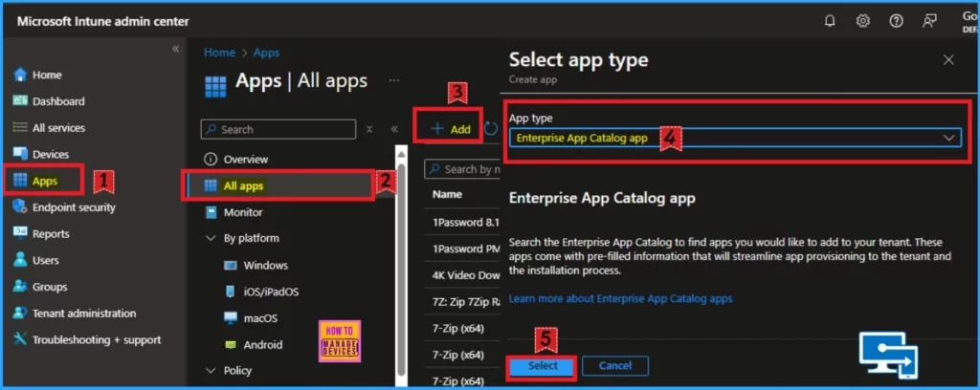
Task: Click the Select button
Action: pyautogui.click(x=543, y=366)
